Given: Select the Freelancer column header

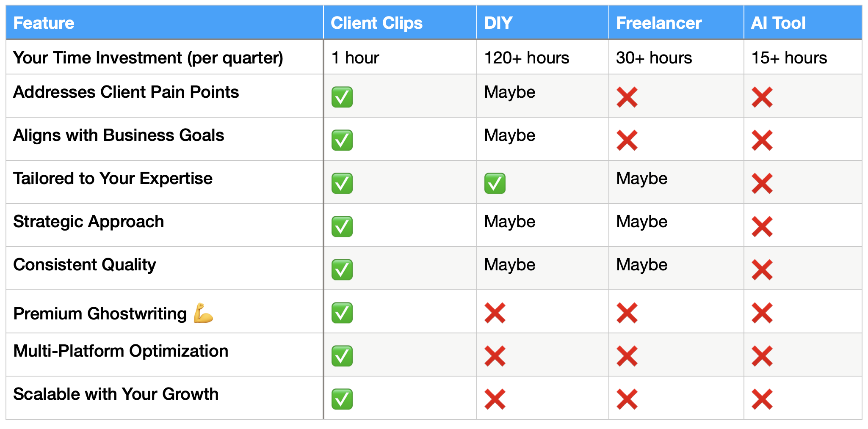Looking at the screenshot, I should 676,23.
